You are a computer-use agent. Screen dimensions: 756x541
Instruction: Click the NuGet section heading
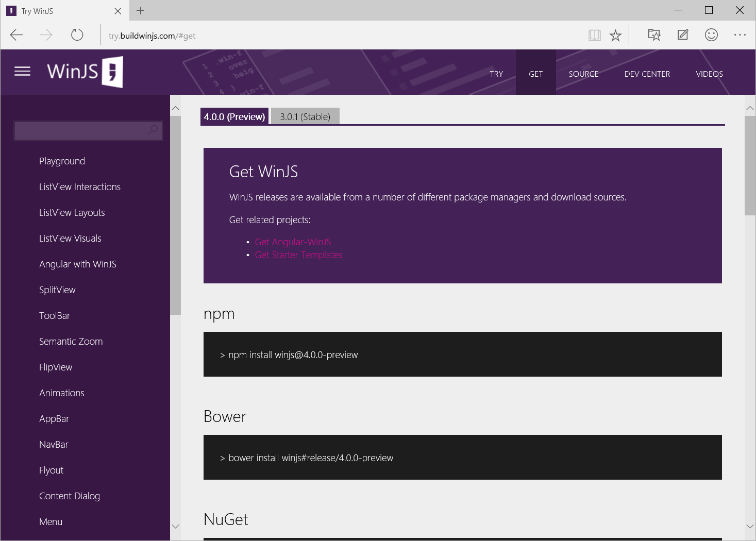(226, 519)
